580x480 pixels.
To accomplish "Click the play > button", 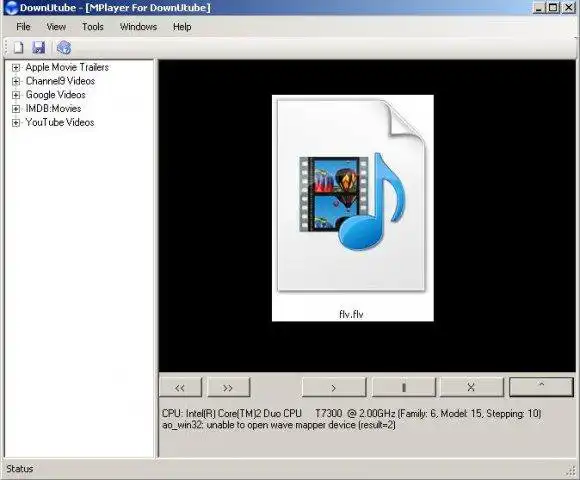I will point(334,387).
